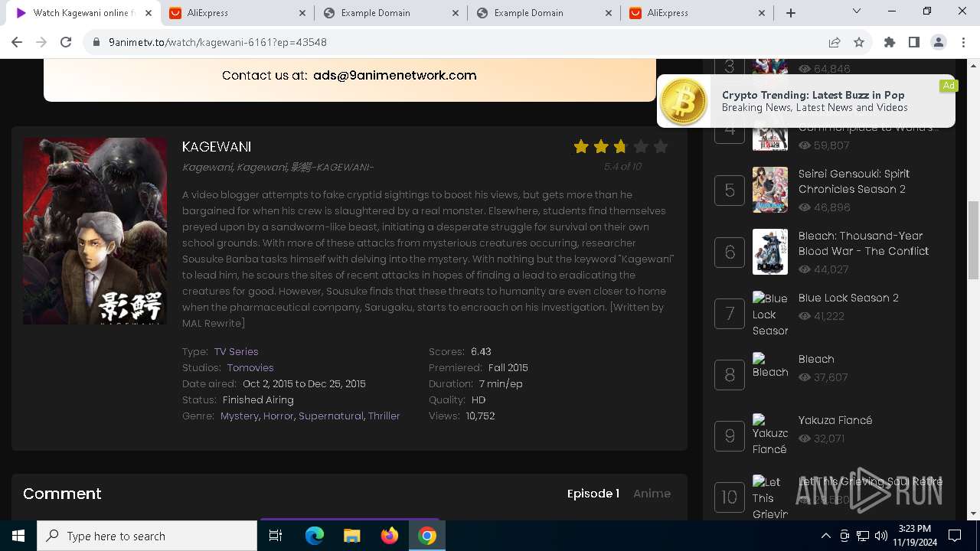Open the volume control in system tray
Screen dimensions: 980x551
[x=880, y=536]
